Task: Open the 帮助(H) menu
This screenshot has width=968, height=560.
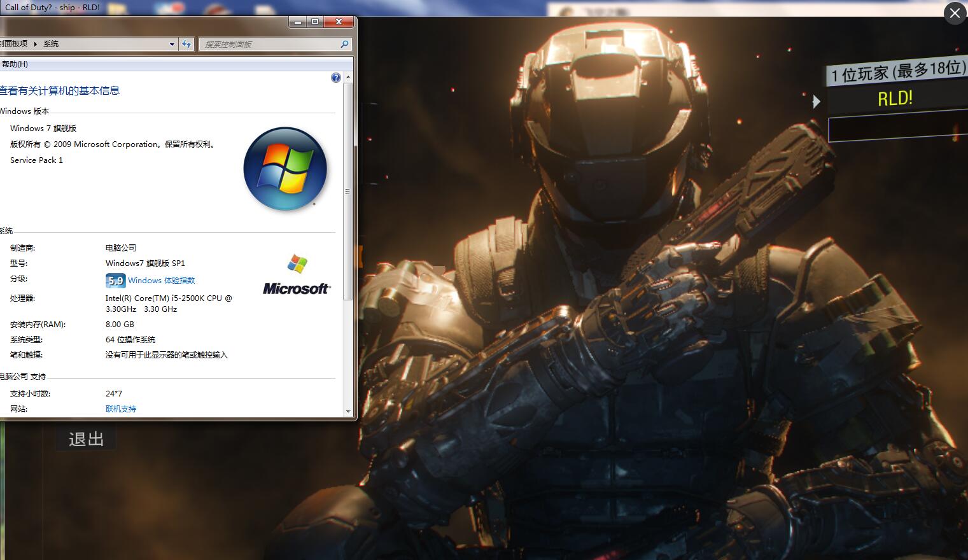Action: pos(15,64)
